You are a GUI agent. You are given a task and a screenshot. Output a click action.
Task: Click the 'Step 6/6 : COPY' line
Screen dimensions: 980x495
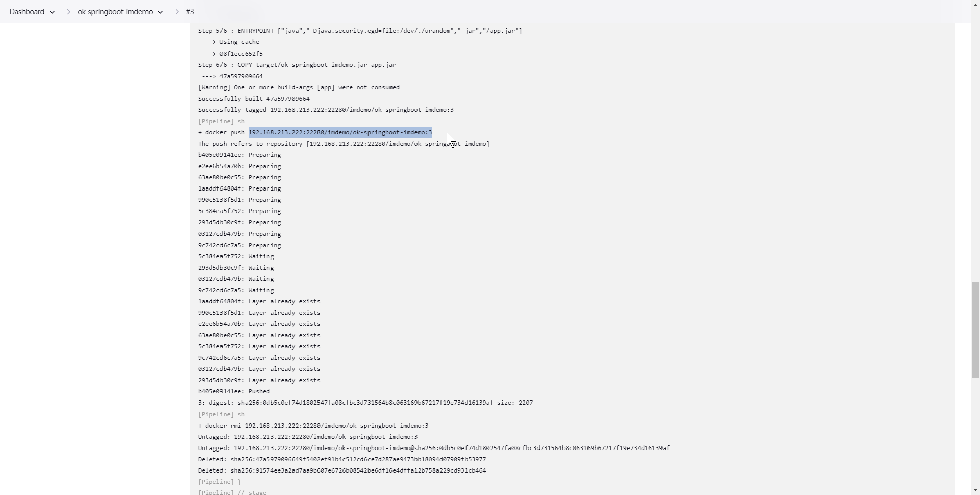(x=297, y=65)
